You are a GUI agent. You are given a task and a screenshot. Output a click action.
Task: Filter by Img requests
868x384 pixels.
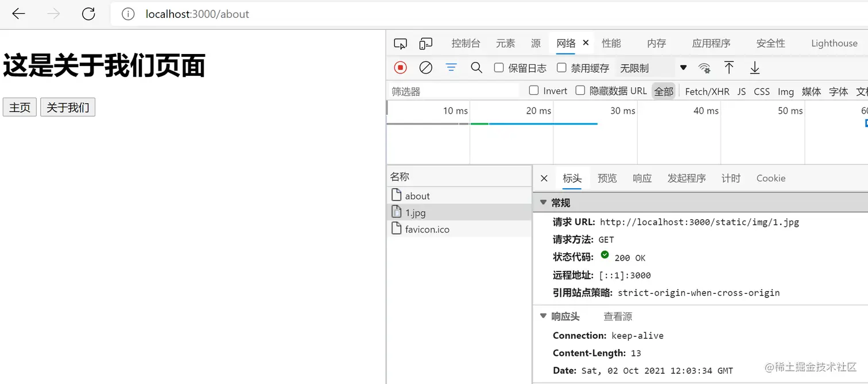tap(786, 91)
